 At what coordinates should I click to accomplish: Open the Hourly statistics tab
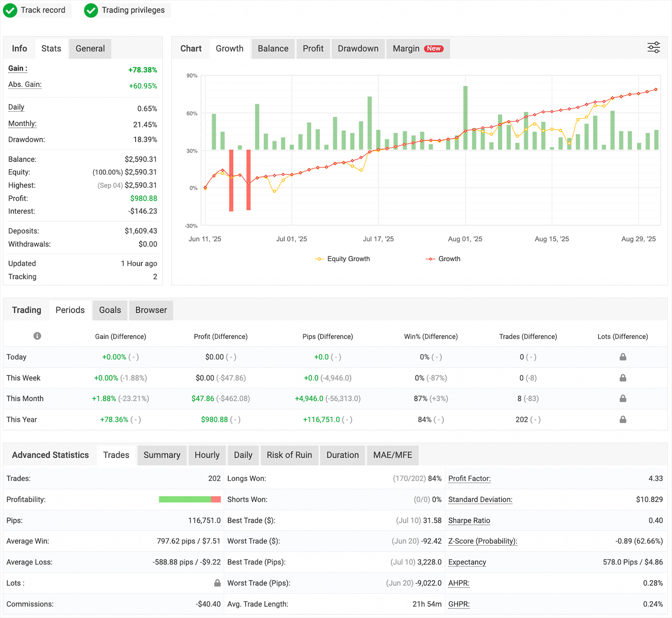(x=207, y=455)
